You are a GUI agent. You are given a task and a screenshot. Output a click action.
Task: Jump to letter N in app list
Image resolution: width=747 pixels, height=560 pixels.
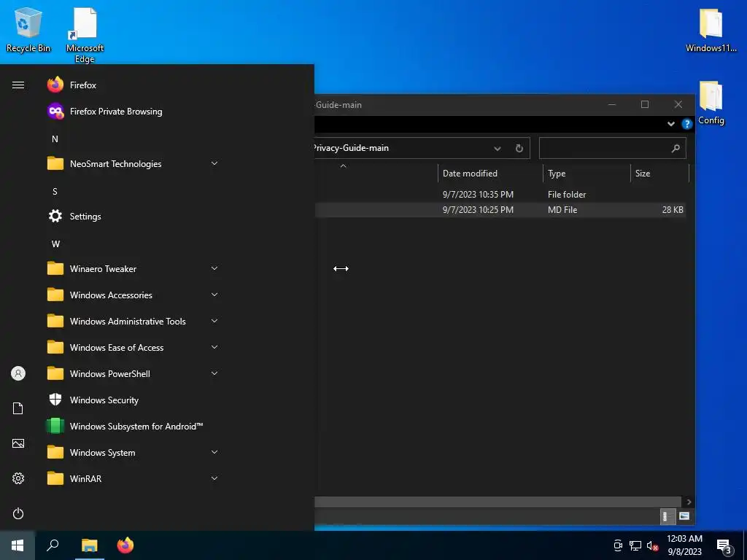55,139
